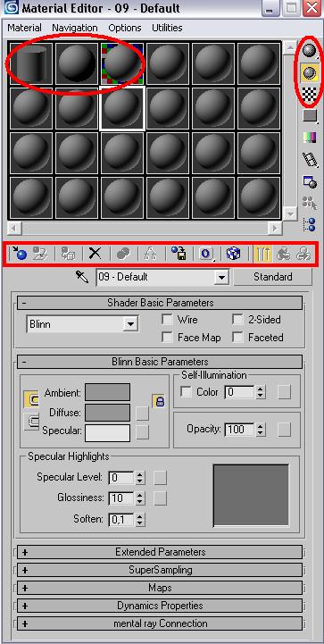
Task: Click the Make Unique icon
Action: pos(151,255)
